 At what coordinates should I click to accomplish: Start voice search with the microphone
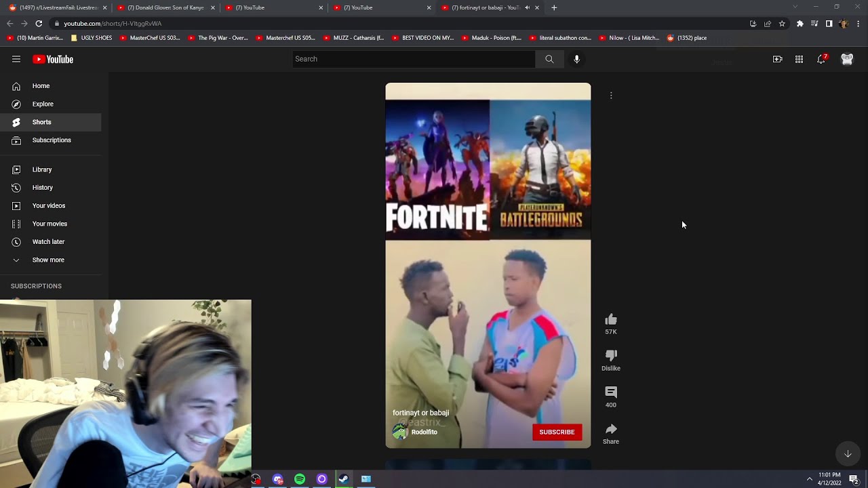click(576, 59)
